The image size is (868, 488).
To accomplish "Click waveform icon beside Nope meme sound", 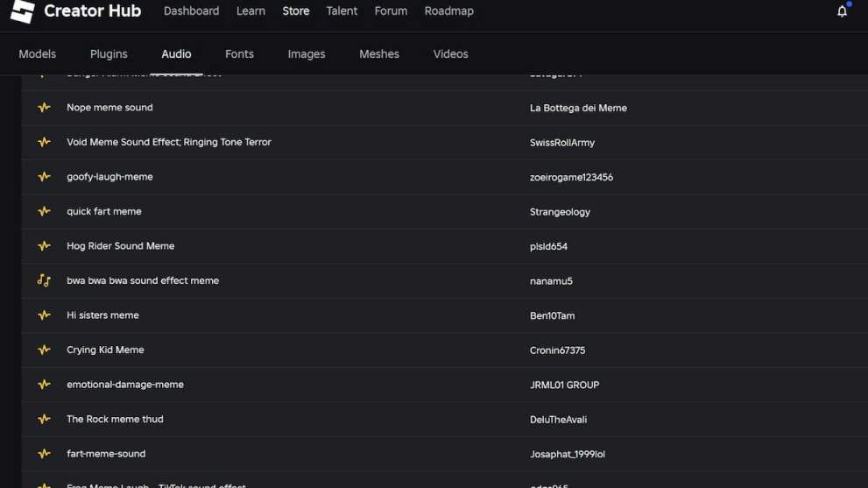I will coord(44,108).
